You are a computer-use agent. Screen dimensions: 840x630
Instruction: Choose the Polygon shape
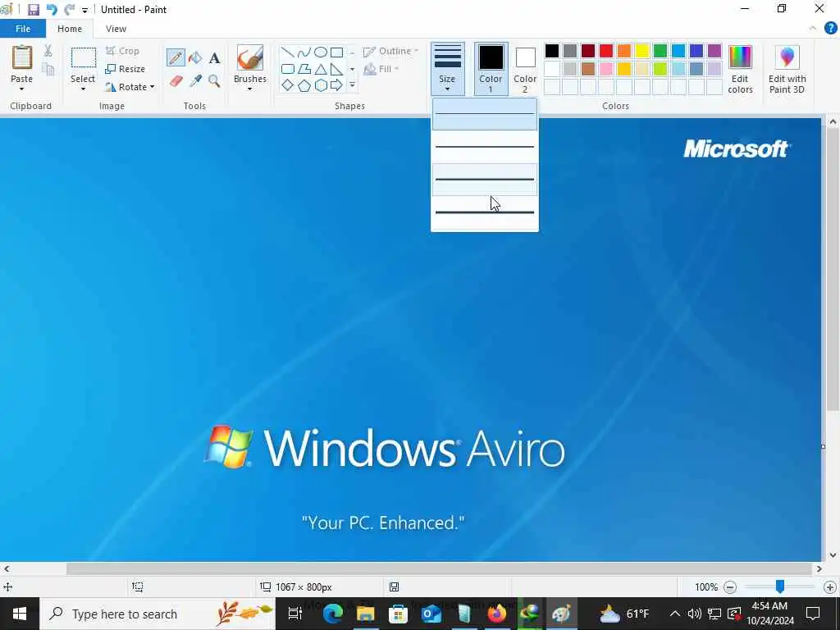click(304, 69)
